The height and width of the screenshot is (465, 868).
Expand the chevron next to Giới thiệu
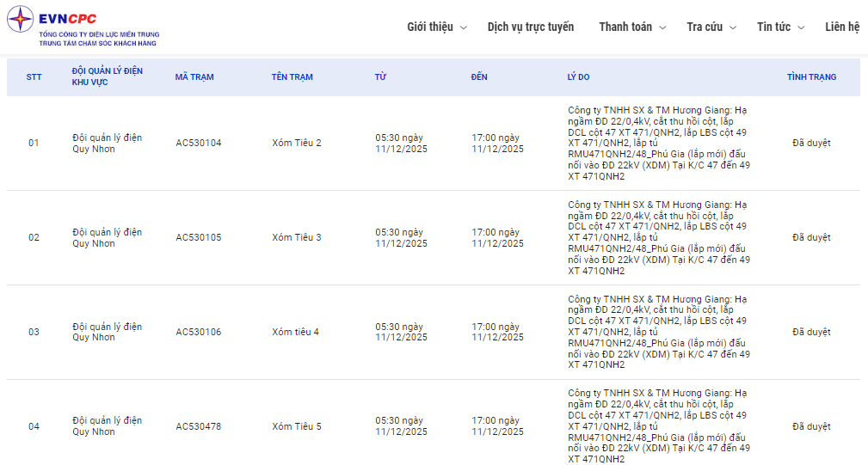click(464, 28)
